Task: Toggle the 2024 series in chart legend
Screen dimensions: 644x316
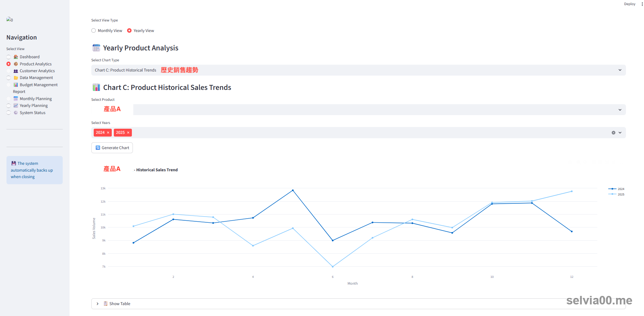Action: click(x=616, y=189)
